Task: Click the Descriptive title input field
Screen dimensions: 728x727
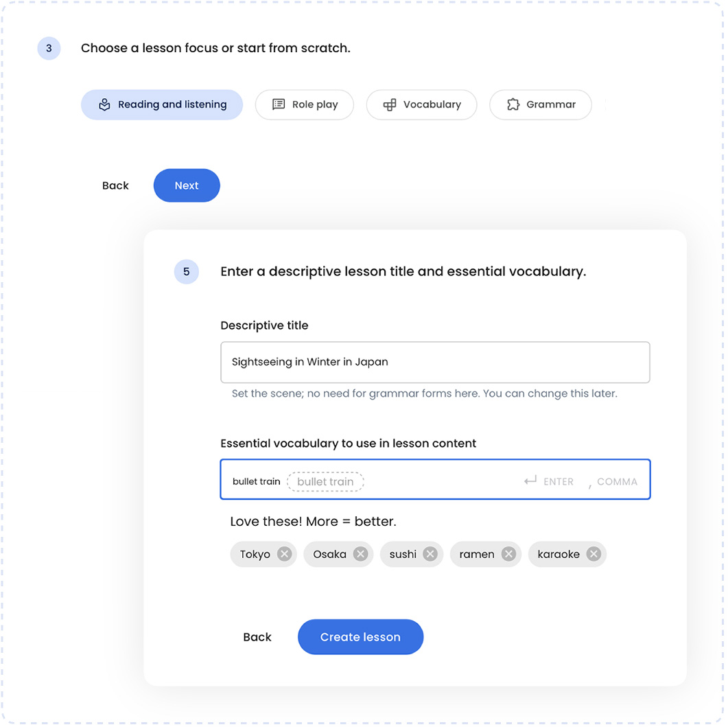Action: click(x=434, y=362)
